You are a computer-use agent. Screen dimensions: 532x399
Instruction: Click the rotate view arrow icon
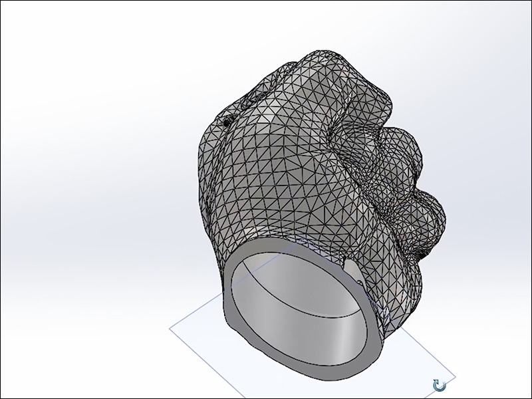439,385
